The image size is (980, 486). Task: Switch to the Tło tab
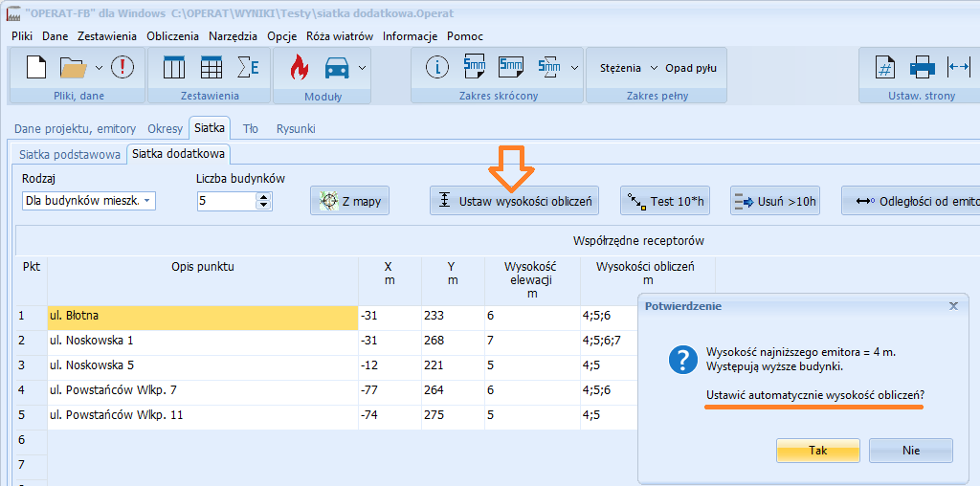point(250,129)
